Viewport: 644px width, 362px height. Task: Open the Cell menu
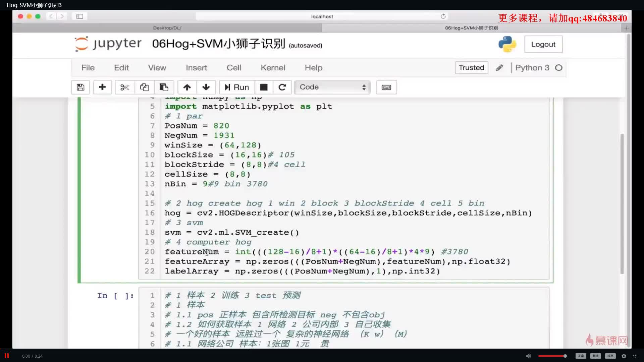pos(234,68)
